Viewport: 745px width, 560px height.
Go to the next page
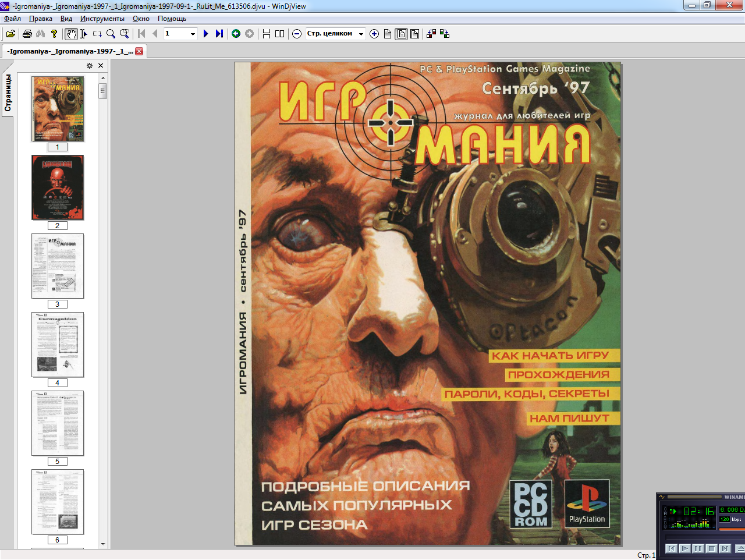click(205, 34)
